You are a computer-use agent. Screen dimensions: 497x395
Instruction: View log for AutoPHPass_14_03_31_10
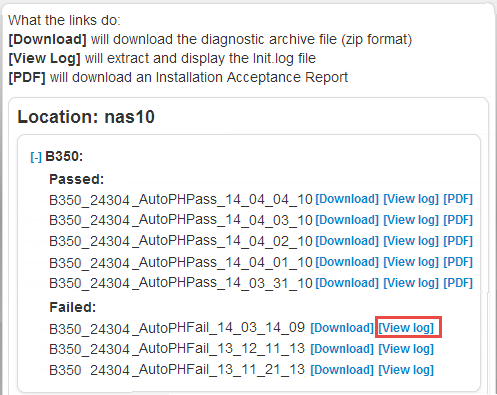pos(411,283)
